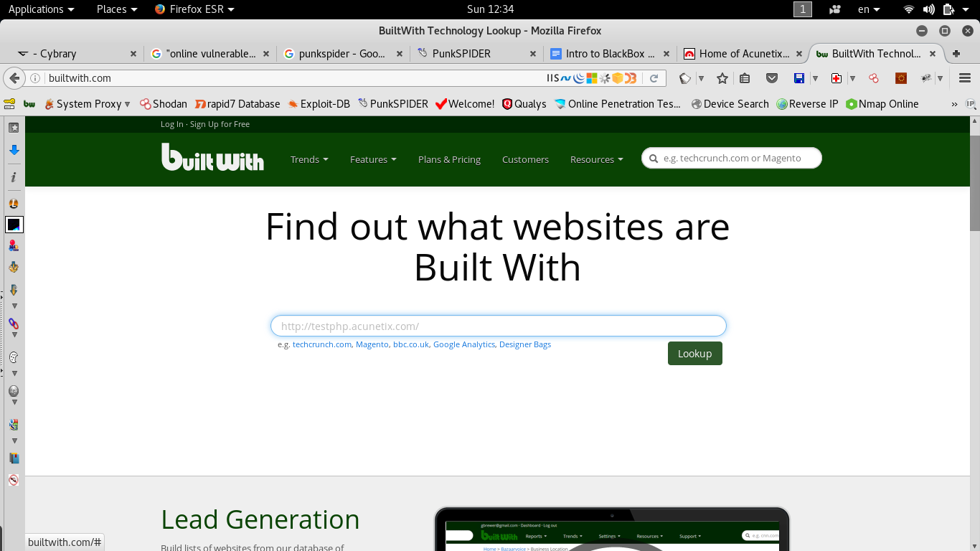This screenshot has width=980, height=551.
Task: Open dropdown arrow next to spider icon
Action: click(x=940, y=78)
